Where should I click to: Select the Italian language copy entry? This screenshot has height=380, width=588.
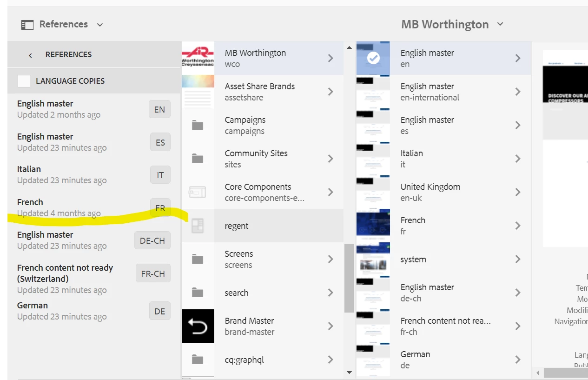pyautogui.click(x=93, y=175)
